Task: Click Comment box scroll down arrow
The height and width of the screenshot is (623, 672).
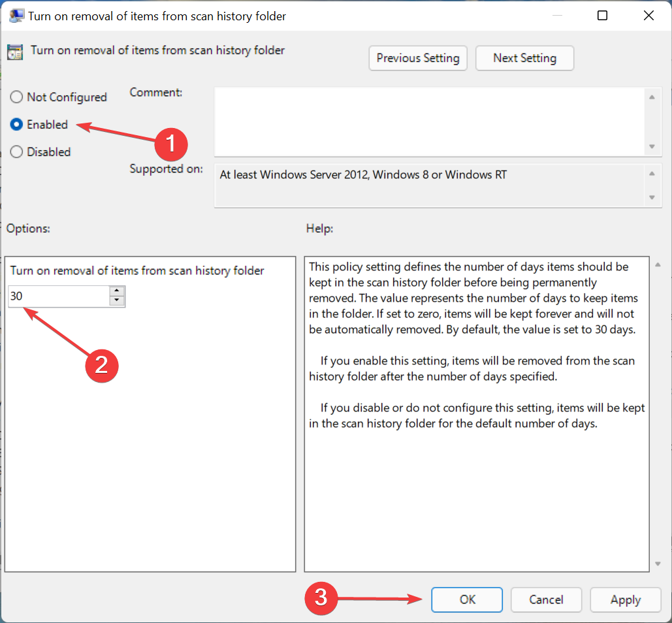Action: (x=652, y=146)
